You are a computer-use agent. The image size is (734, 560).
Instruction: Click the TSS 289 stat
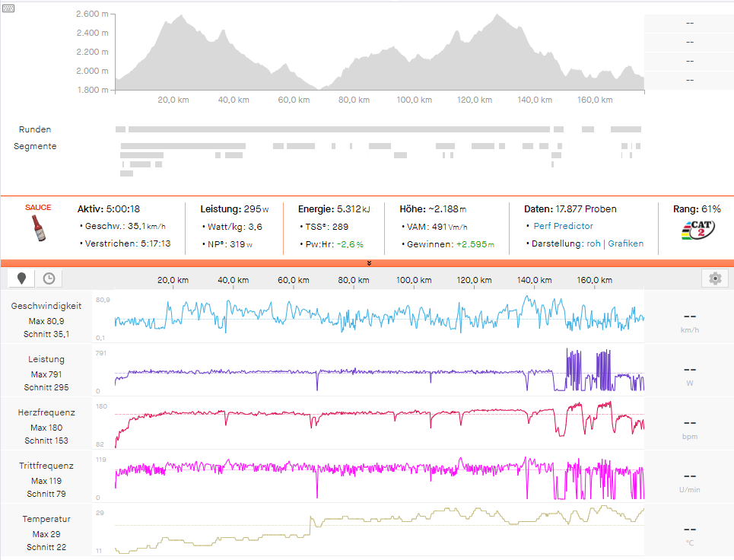(327, 226)
